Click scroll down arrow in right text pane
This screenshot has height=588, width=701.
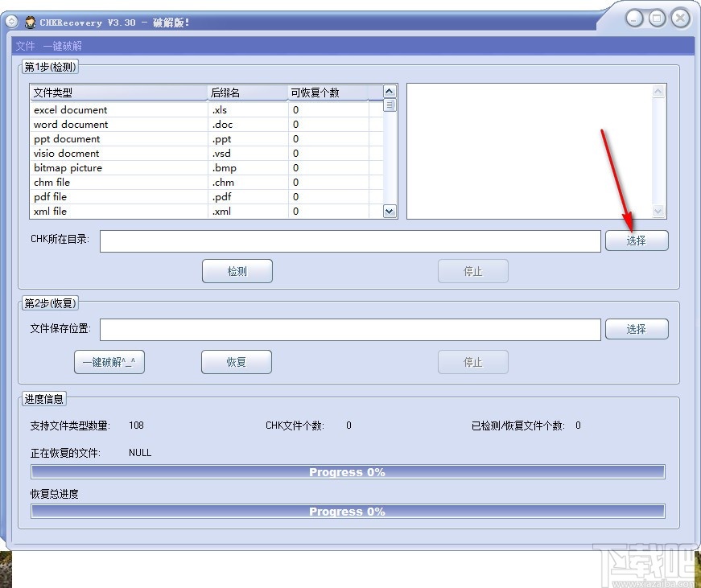(658, 211)
